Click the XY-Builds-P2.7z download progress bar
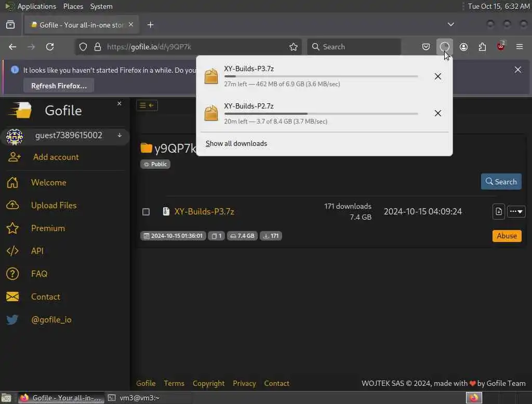Viewport: 532px width, 404px height. pyautogui.click(x=321, y=114)
